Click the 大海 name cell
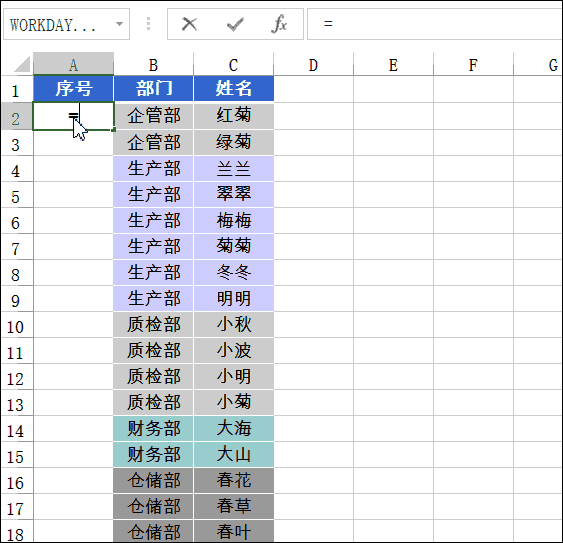 click(234, 429)
